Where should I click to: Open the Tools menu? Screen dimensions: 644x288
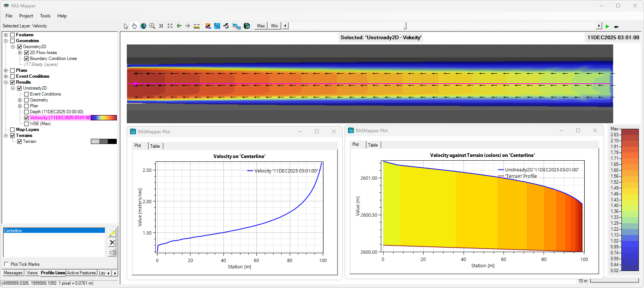45,16
